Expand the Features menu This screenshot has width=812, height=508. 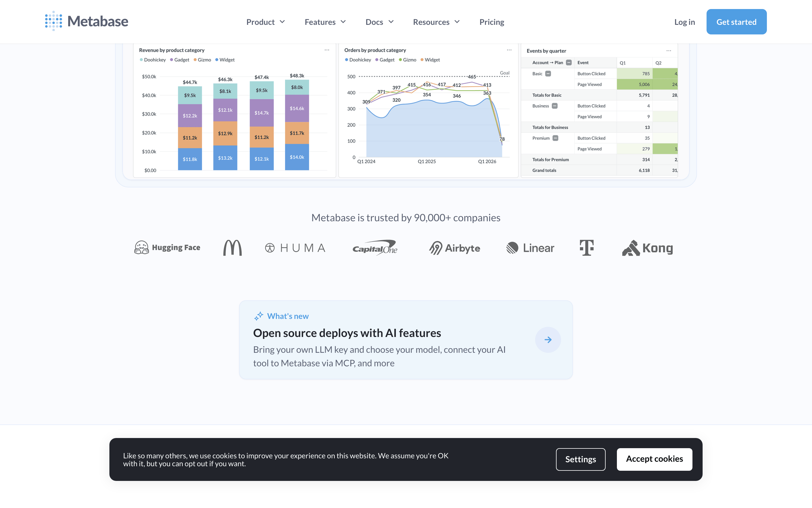point(325,22)
